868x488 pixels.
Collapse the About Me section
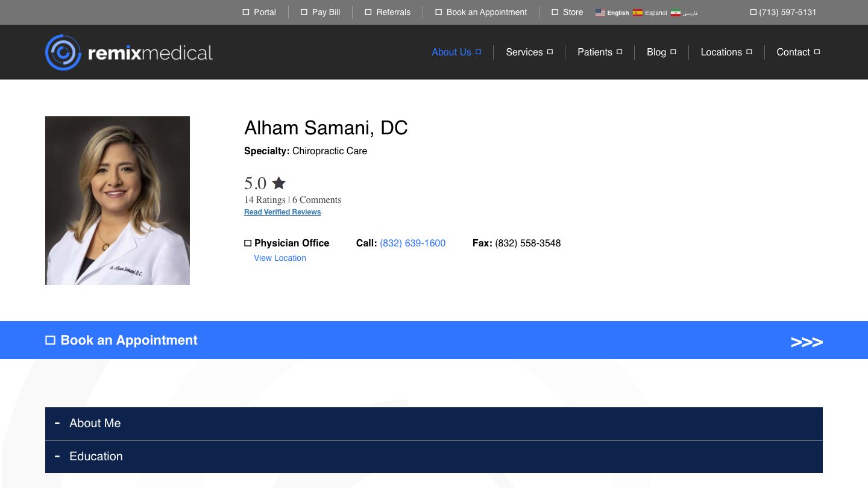click(x=57, y=423)
